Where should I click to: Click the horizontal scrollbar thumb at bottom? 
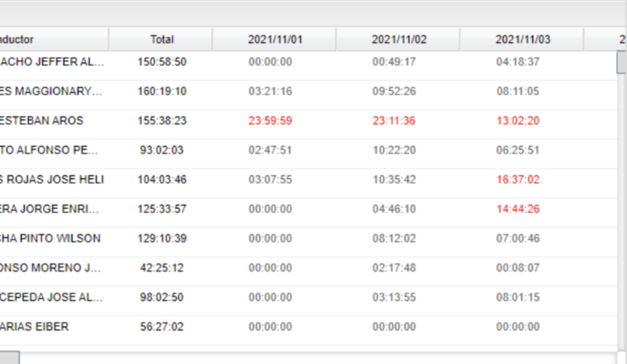9,358
